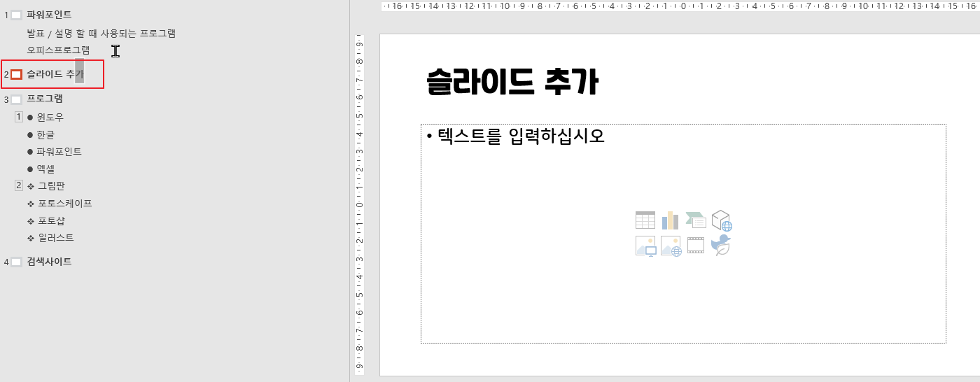Insert a table via the placeholder icon

[645, 220]
